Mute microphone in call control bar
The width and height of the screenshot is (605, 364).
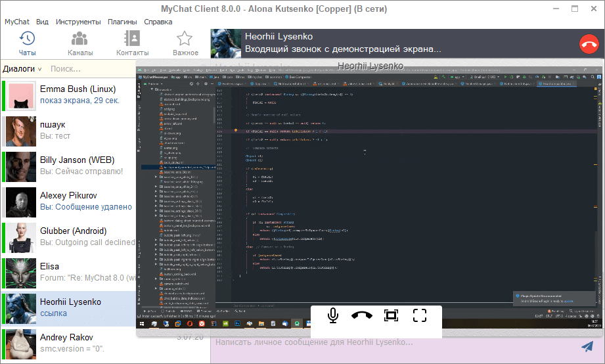pos(334,315)
